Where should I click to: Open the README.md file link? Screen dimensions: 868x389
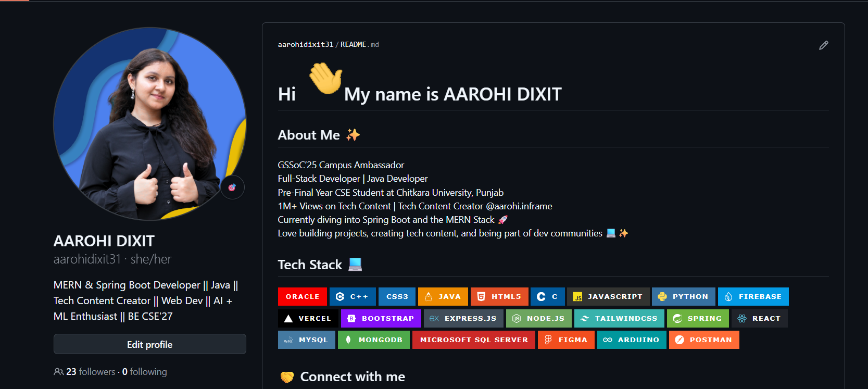[360, 45]
